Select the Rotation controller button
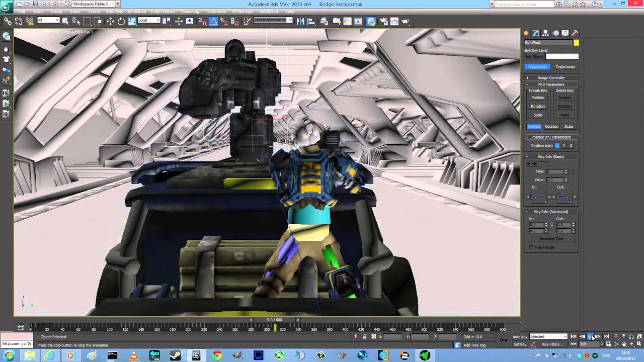Viewport: 644px width, 362px height. tap(551, 127)
